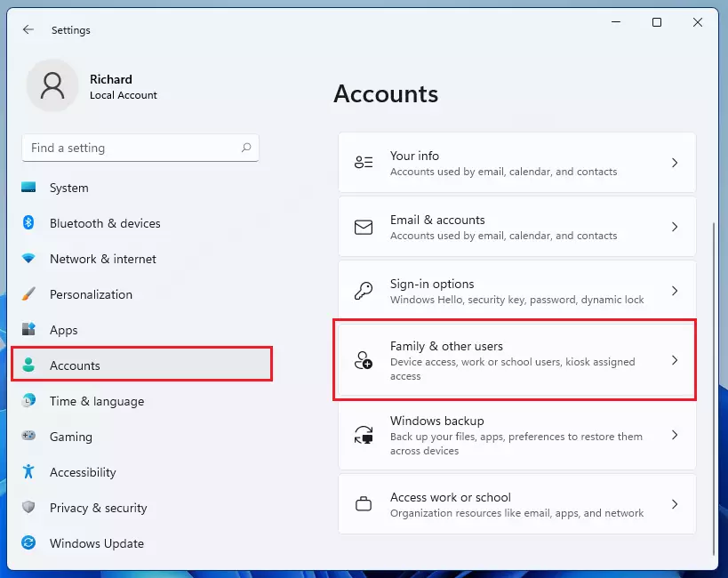Open Sign-in options via its chevron
The width and height of the screenshot is (728, 578).
coord(675,291)
